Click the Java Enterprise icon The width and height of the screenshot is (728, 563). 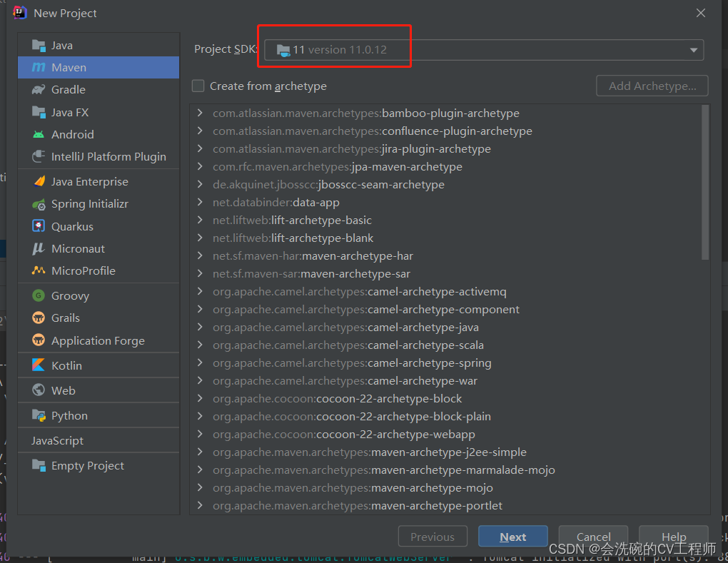pos(39,181)
